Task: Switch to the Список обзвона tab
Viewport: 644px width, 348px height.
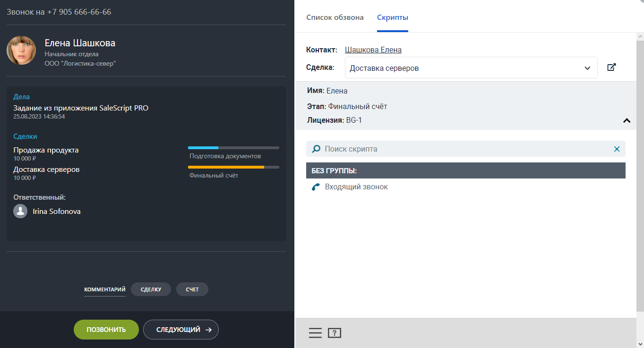Action: pyautogui.click(x=335, y=17)
